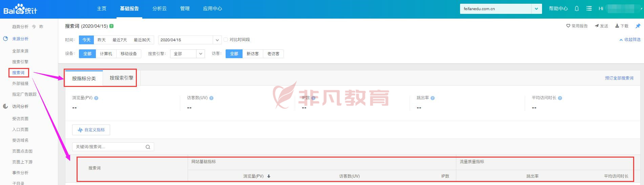
Task: Open 入口页面 in sidebar
Action: click(x=20, y=130)
